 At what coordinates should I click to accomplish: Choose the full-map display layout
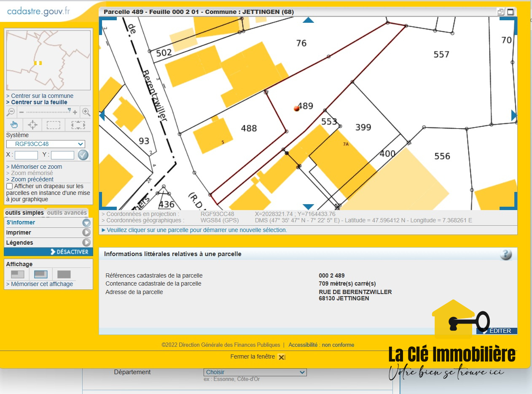tap(64, 274)
